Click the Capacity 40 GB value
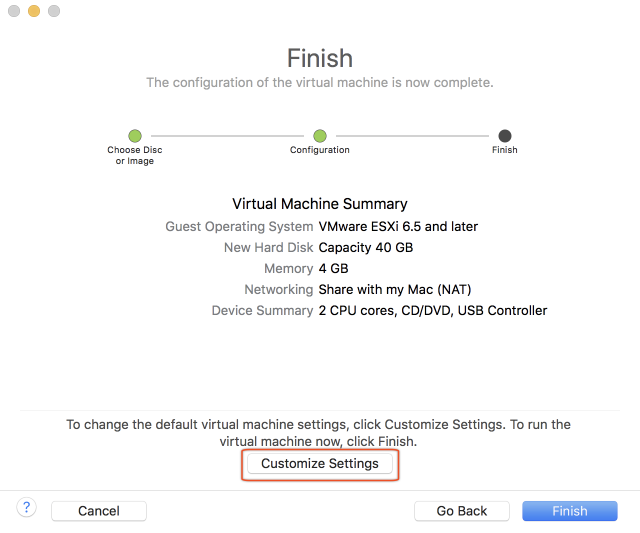Screen dimensions: 640x533 point(365,248)
